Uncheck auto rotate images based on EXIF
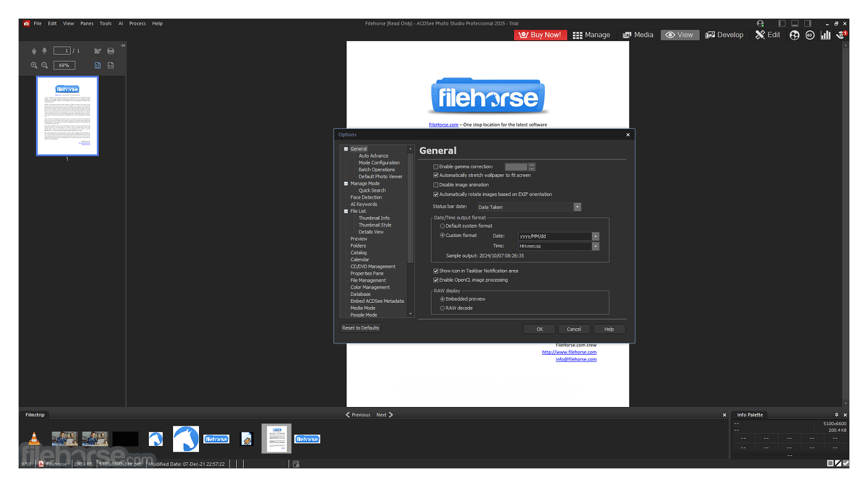The image size is (868, 487). [435, 194]
